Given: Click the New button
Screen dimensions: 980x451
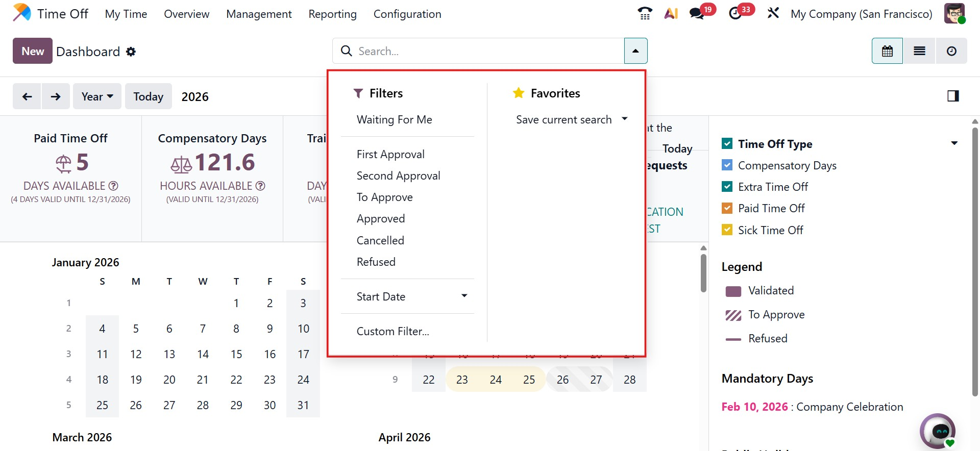Looking at the screenshot, I should (x=33, y=51).
